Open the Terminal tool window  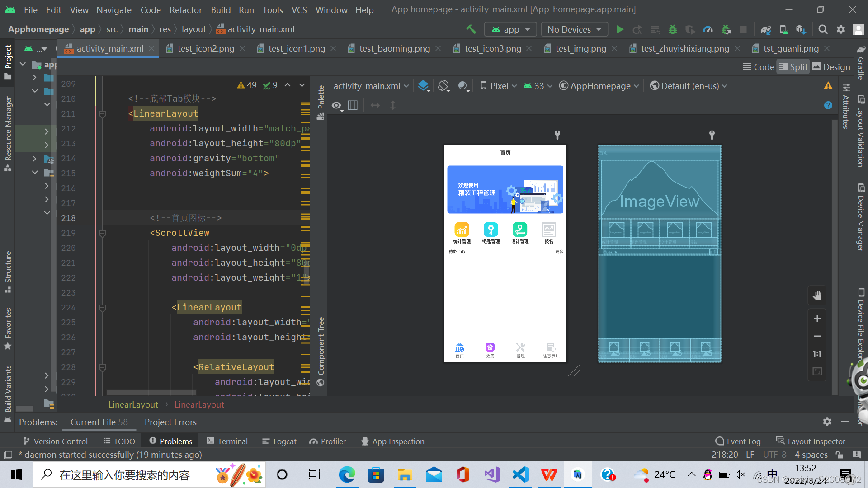(227, 441)
